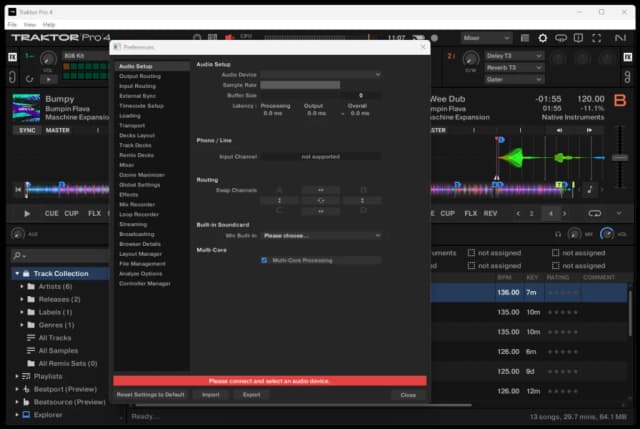The image size is (640, 429).
Task: Select Mix Recorder preferences page
Action: pos(137,204)
